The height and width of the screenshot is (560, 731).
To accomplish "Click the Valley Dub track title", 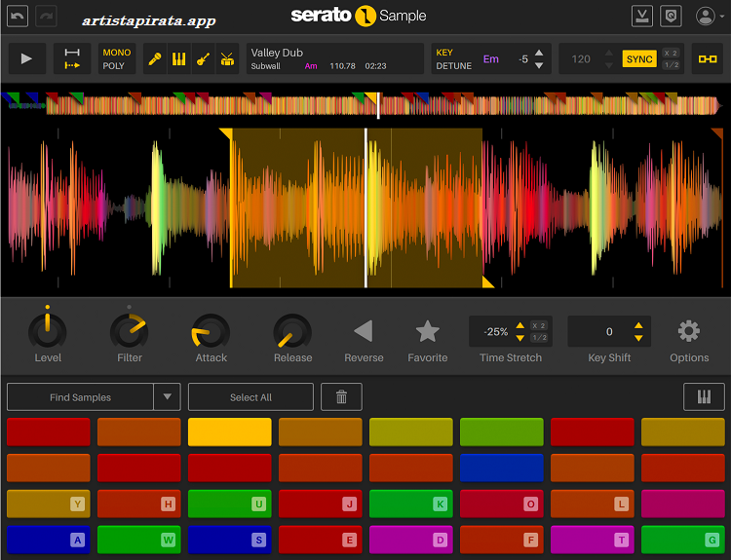I will pyautogui.click(x=277, y=53).
